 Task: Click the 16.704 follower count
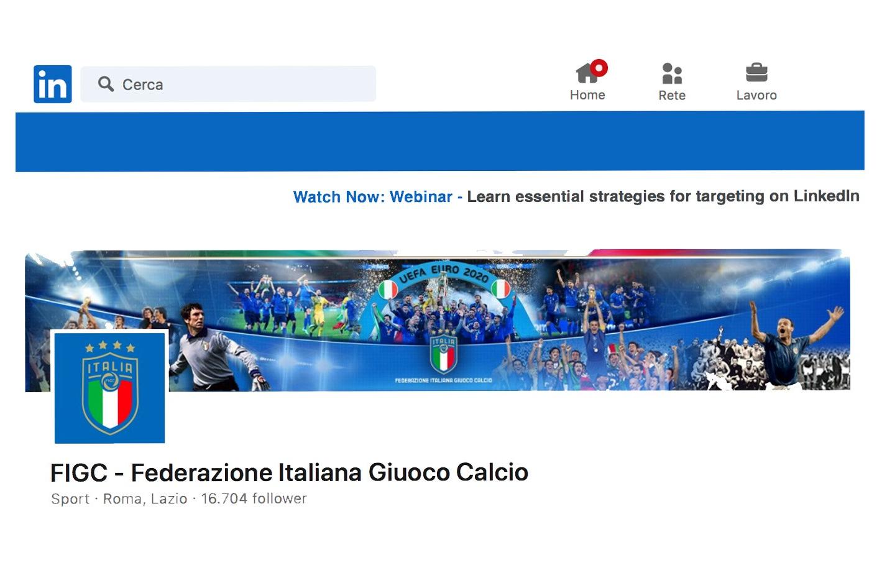(x=254, y=498)
